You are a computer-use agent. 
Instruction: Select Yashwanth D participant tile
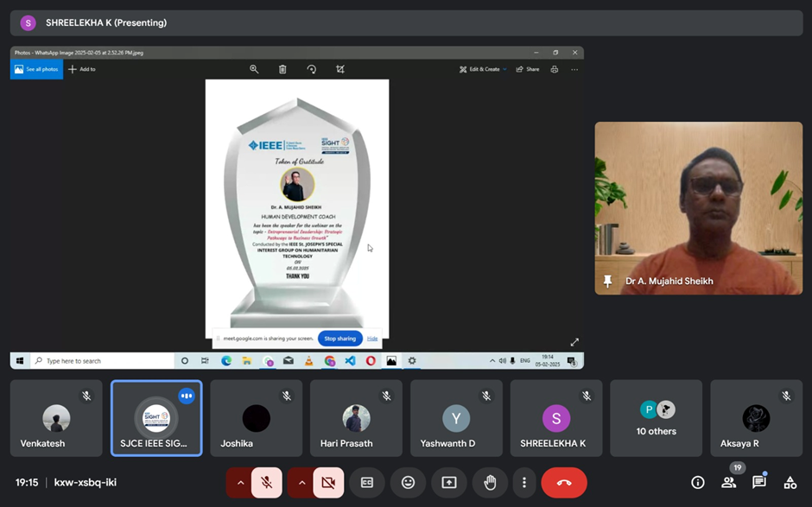[x=456, y=418]
